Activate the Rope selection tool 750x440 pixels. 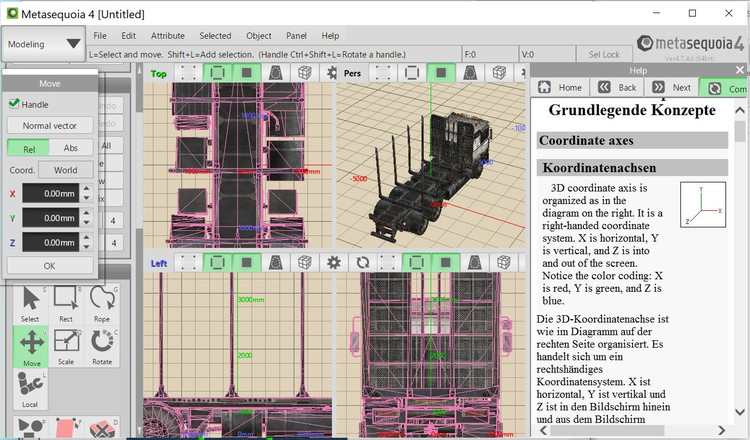pyautogui.click(x=101, y=304)
